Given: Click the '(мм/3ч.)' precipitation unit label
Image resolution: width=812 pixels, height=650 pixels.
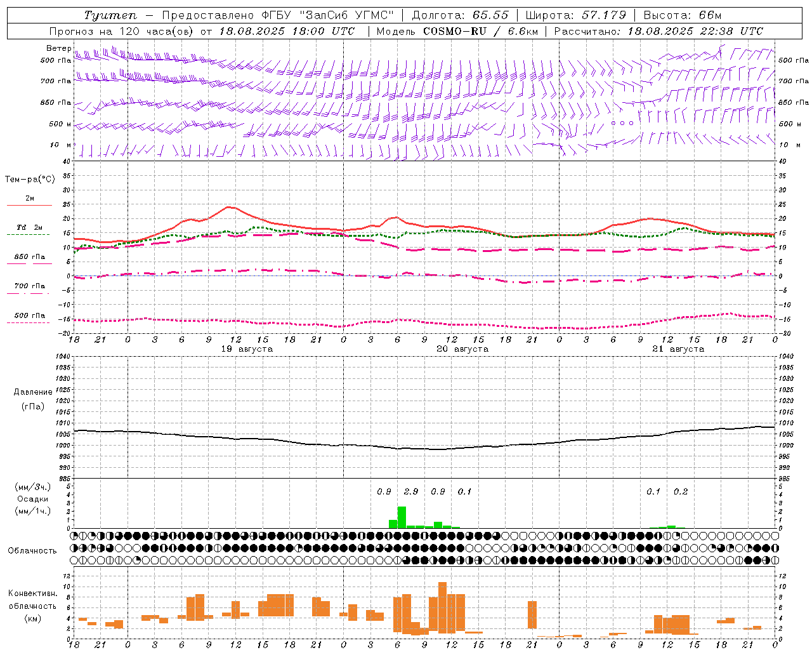Looking at the screenshot, I should click(x=32, y=487).
